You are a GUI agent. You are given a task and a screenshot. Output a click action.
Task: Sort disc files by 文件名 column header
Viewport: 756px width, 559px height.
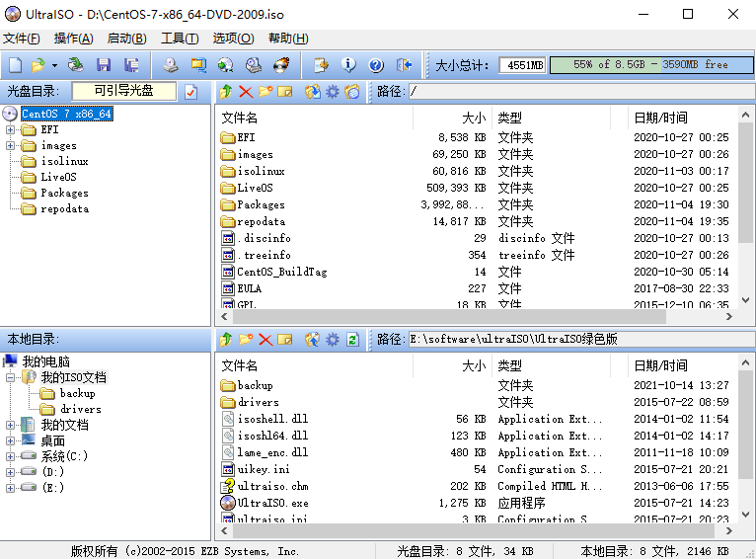pyautogui.click(x=316, y=118)
